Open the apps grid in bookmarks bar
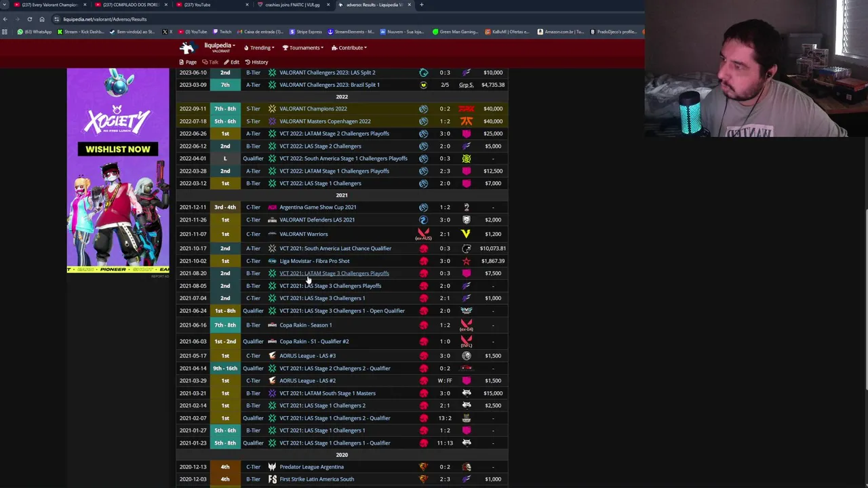This screenshot has width=868, height=488. [5, 32]
